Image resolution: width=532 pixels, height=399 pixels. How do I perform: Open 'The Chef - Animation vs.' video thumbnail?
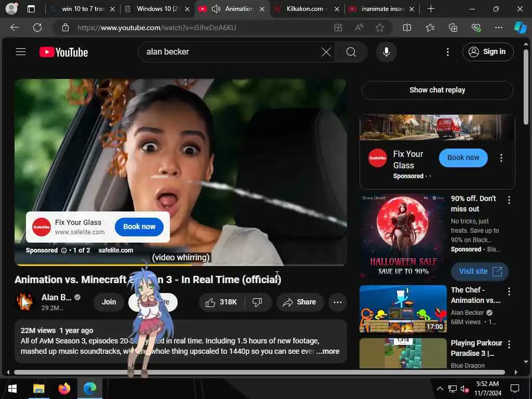click(x=403, y=309)
